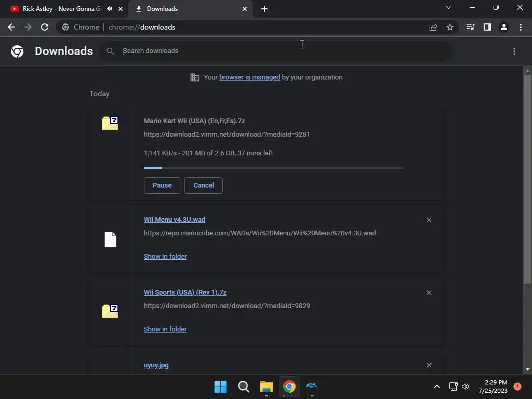532x399 pixels.
Task: Click the page vertical scrollbar thumb
Action: click(527, 179)
